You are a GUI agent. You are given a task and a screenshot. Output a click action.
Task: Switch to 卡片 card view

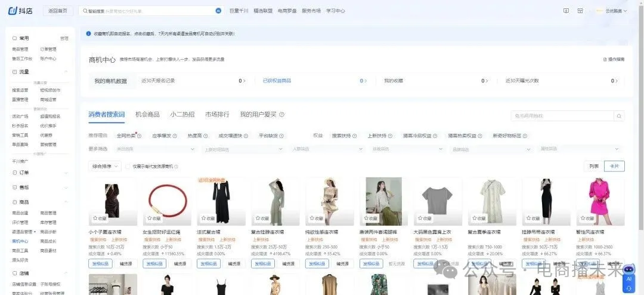tap(614, 166)
